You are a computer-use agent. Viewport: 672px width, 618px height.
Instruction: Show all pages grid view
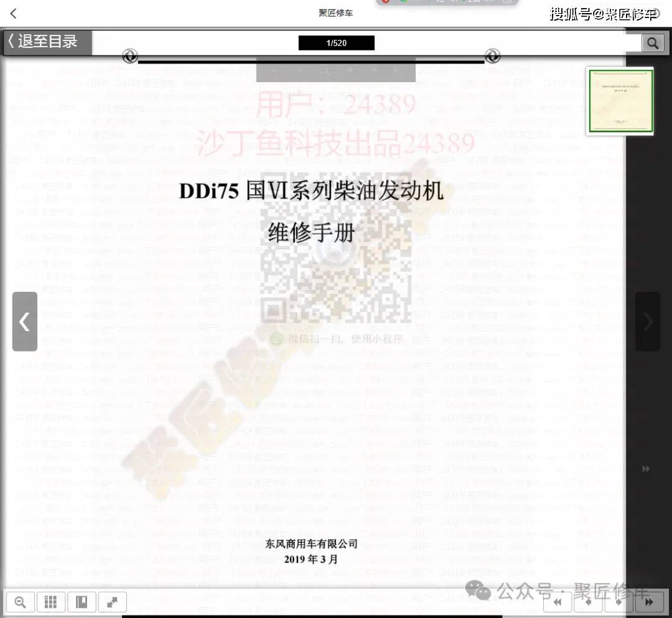click(50, 602)
